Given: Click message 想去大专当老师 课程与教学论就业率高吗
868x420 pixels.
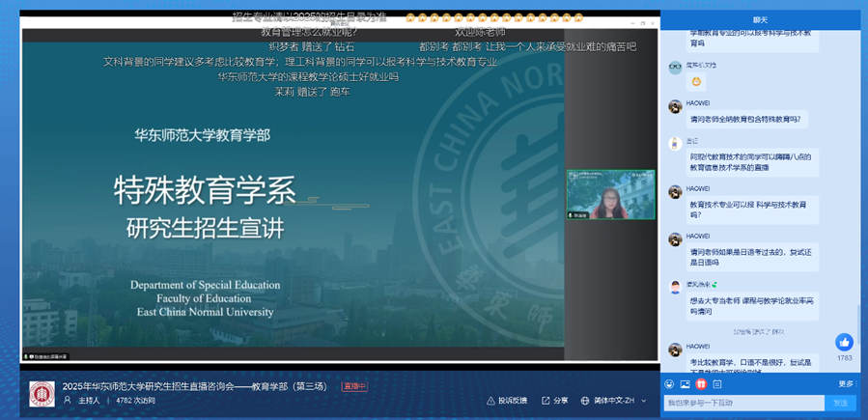Looking at the screenshot, I should point(752,306).
